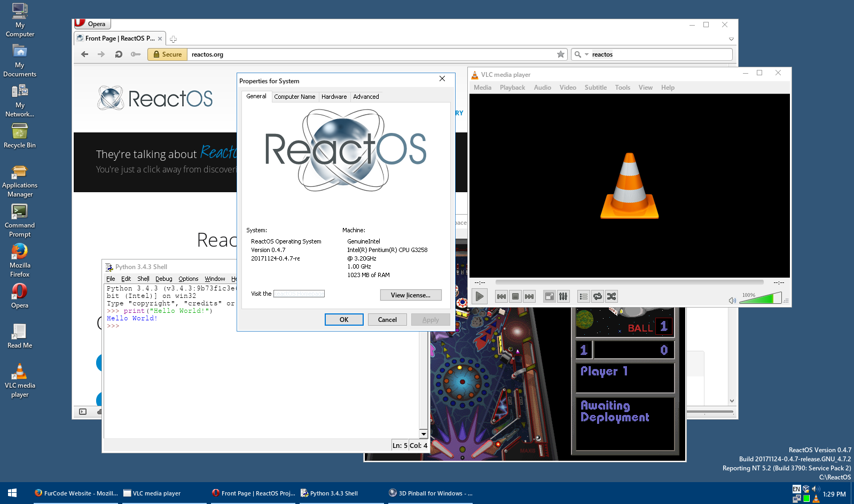This screenshot has width=854, height=504.
Task: Mute VLC via speaker icon
Action: click(x=732, y=301)
